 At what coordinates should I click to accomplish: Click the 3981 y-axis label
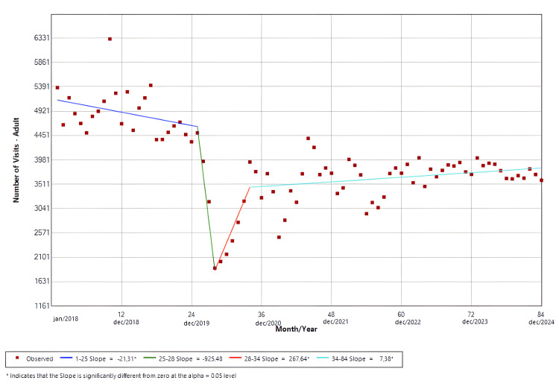tap(41, 159)
